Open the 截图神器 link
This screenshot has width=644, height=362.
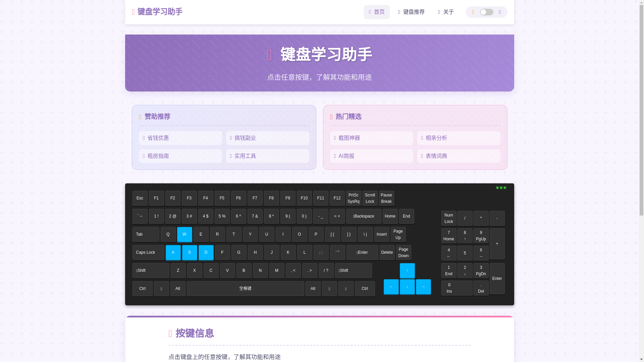(x=372, y=138)
